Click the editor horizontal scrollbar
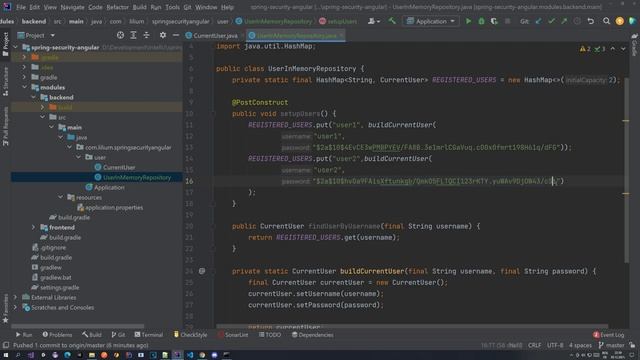 (x=412, y=326)
